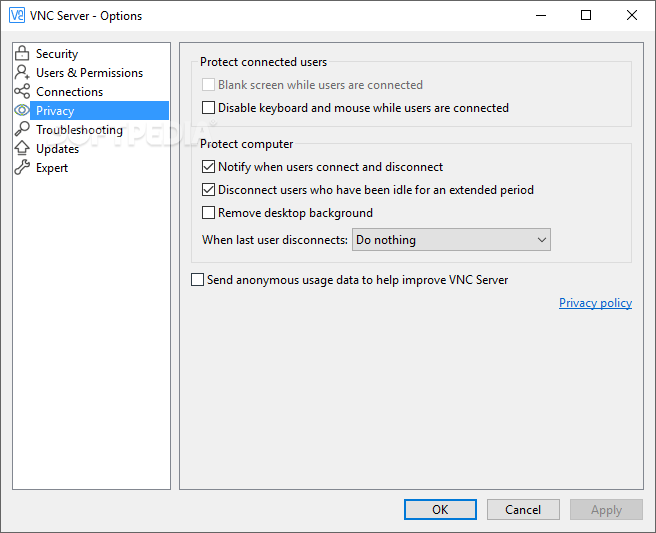Click the VNC logo in title bar
The height and width of the screenshot is (533, 656).
[x=17, y=15]
